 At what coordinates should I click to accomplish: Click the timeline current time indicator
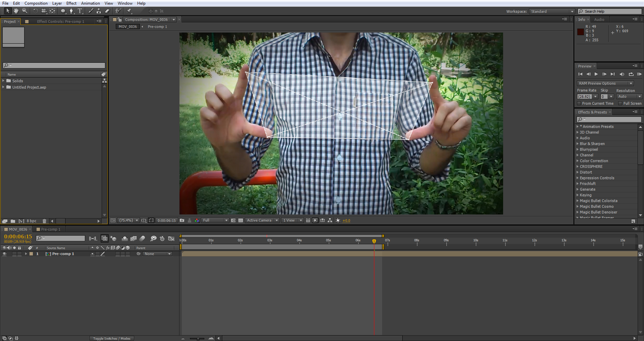374,241
